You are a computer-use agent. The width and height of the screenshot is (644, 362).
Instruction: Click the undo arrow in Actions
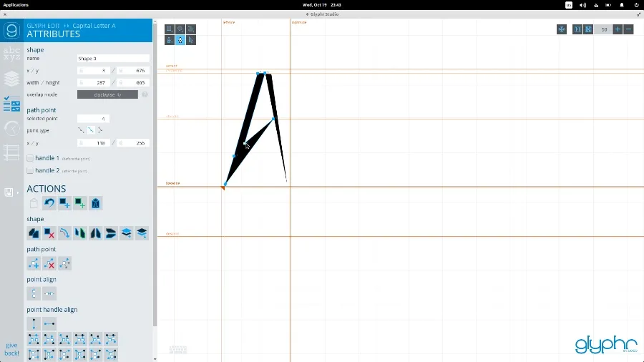pyautogui.click(x=49, y=204)
